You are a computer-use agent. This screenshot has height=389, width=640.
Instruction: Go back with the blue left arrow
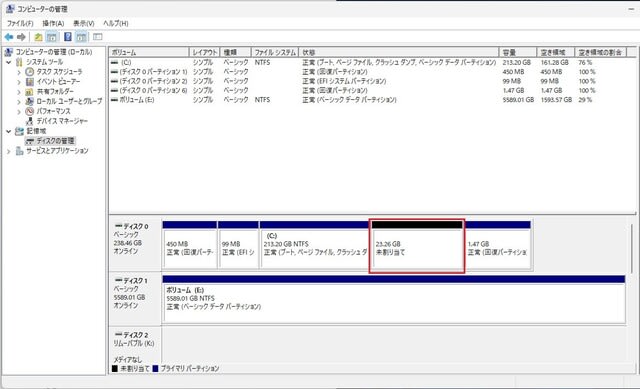(9, 37)
